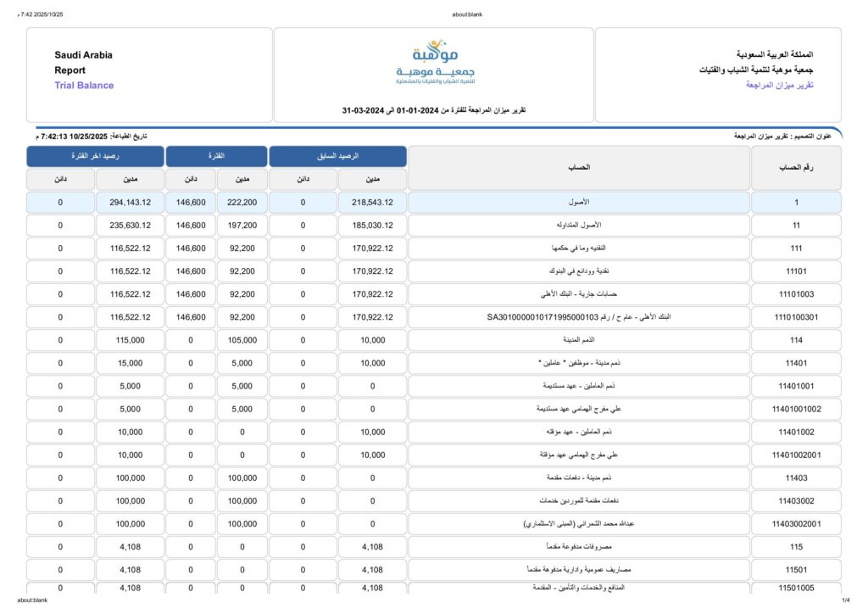Select the رقم الحساب column header
This screenshot has height=614, width=868.
coord(796,168)
